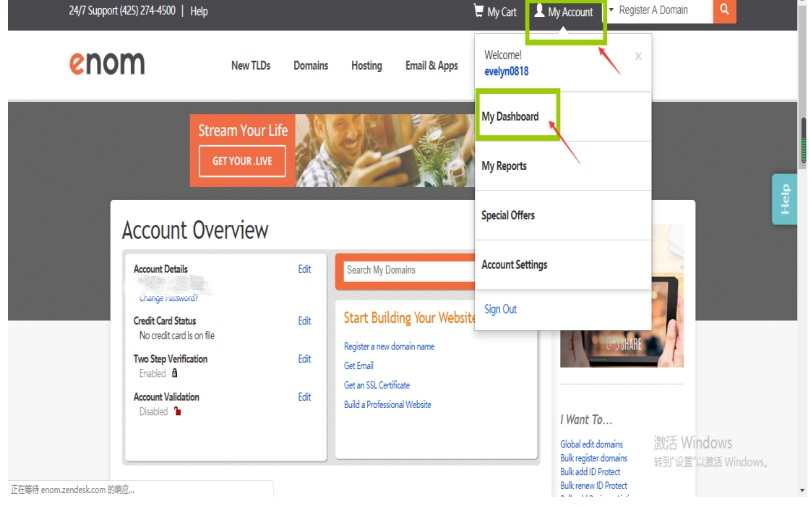Open the Email & Apps navigation menu

click(x=431, y=66)
